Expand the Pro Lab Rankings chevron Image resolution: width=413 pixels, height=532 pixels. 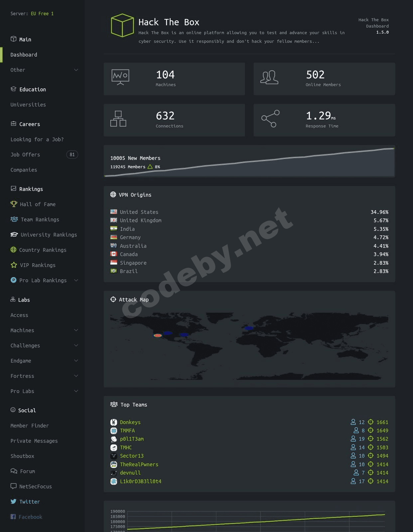tap(76, 280)
